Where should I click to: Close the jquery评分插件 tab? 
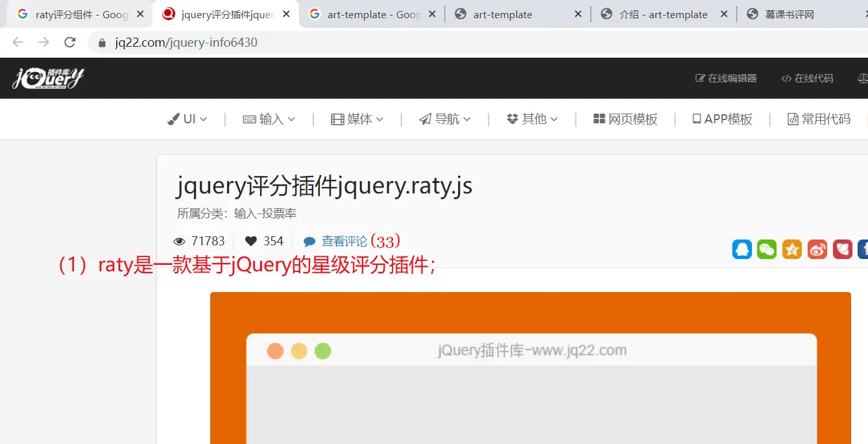point(286,14)
